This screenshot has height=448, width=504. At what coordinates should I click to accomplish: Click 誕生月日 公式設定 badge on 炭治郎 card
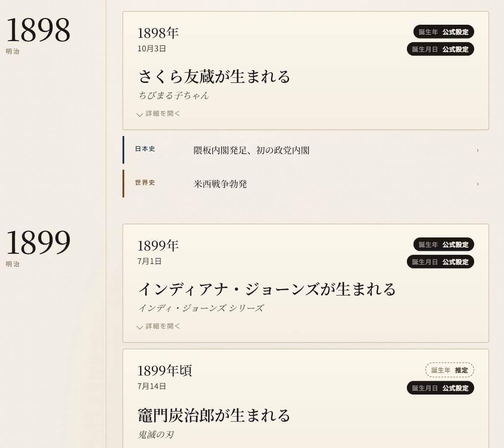click(440, 388)
